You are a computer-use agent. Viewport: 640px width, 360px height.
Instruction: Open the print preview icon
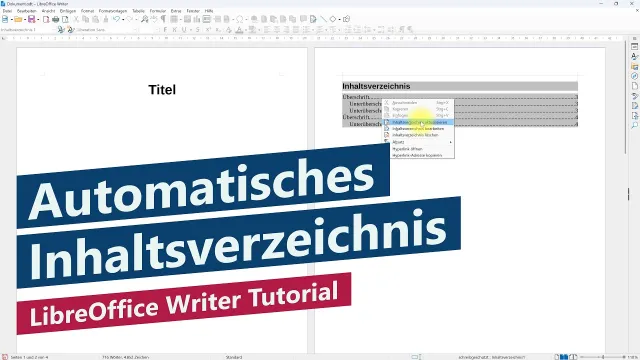tap(65, 19)
